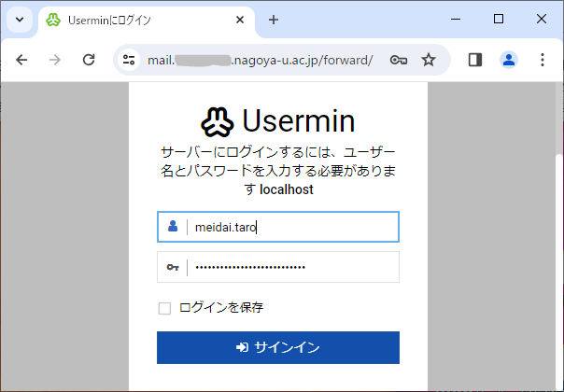Viewport: 564px width, 392px height.
Task: Click the user icon in username field
Action: pos(173,226)
